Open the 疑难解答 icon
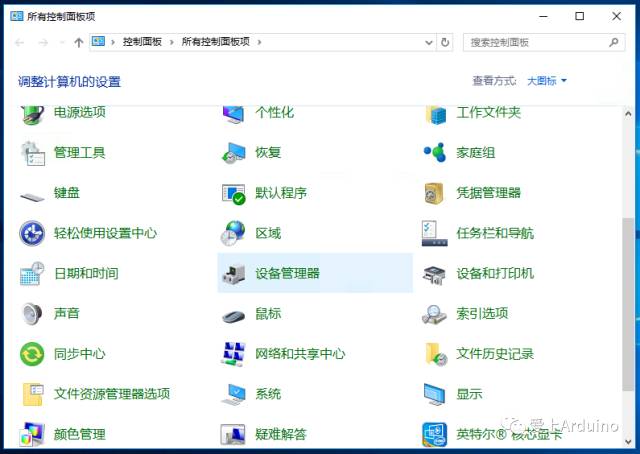This screenshot has height=454, width=640. (x=233, y=434)
